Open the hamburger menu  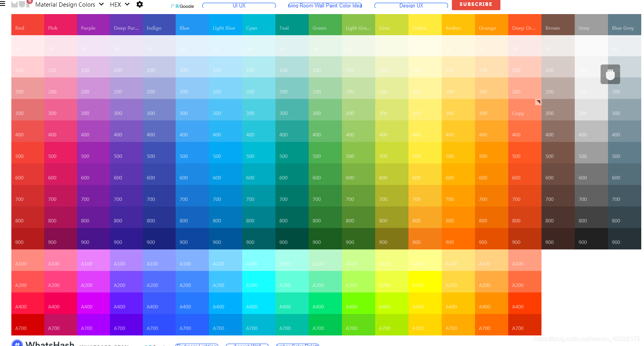point(2,4)
